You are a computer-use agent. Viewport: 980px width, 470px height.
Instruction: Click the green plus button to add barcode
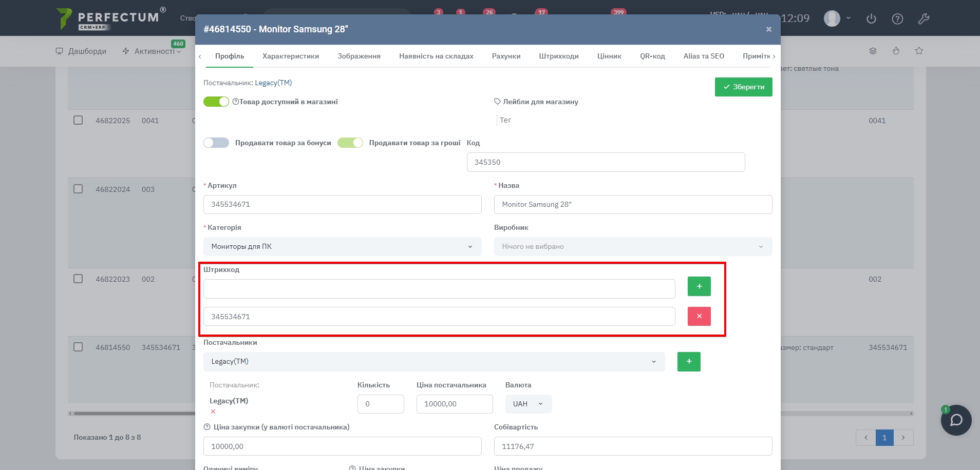click(x=699, y=286)
